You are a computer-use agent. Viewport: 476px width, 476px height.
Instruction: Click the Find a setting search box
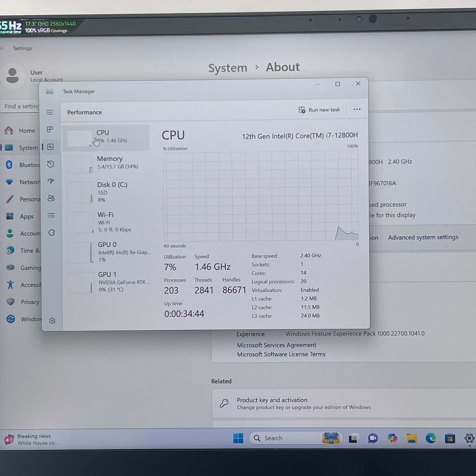click(x=20, y=106)
